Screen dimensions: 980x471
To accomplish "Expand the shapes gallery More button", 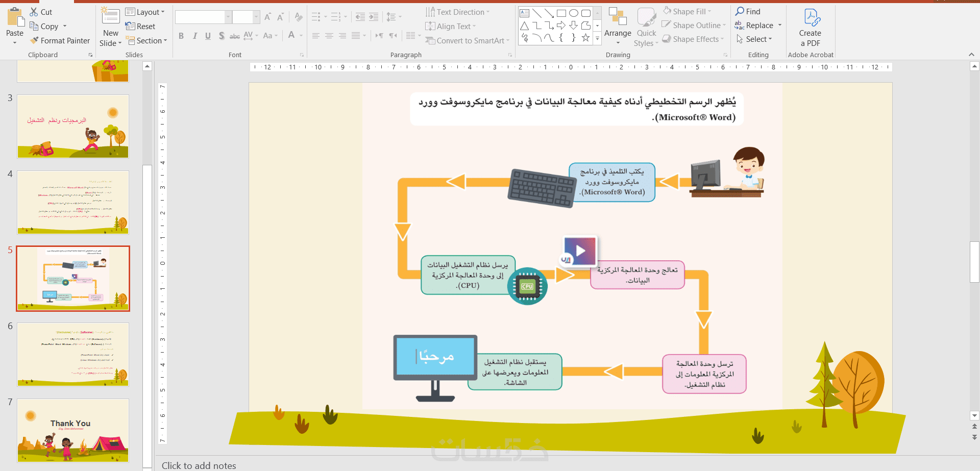I will [x=598, y=38].
